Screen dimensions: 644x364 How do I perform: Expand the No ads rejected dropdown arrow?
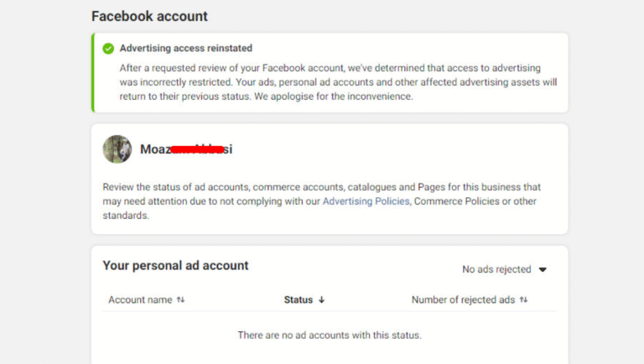(543, 269)
